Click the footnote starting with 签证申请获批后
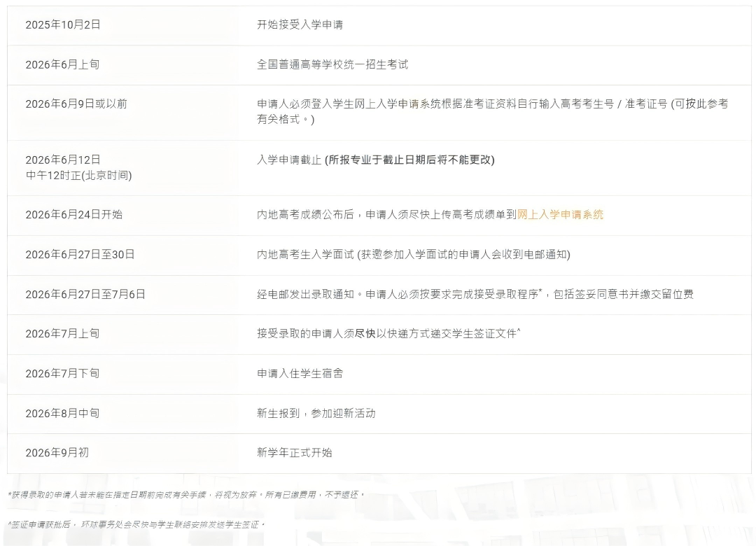 (x=136, y=524)
